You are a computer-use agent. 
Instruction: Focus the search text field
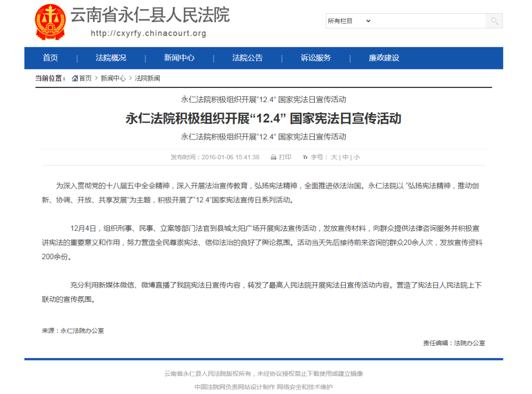[429, 21]
